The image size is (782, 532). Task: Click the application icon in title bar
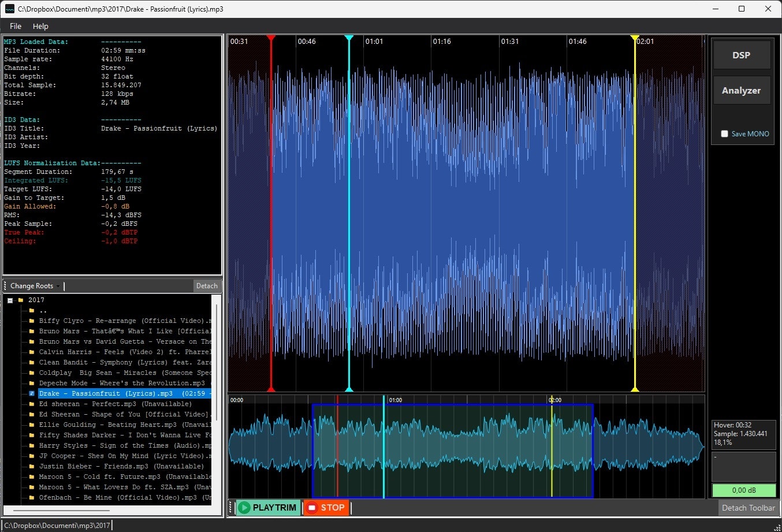click(9, 9)
